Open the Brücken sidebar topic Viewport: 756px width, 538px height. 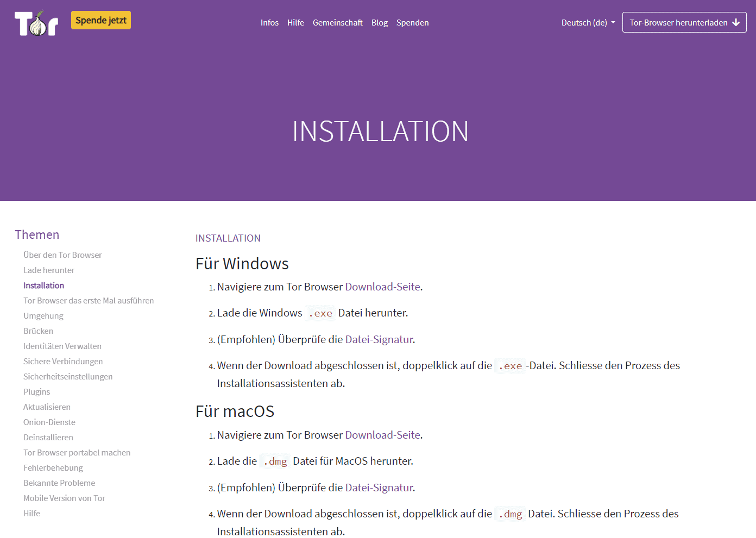(38, 331)
